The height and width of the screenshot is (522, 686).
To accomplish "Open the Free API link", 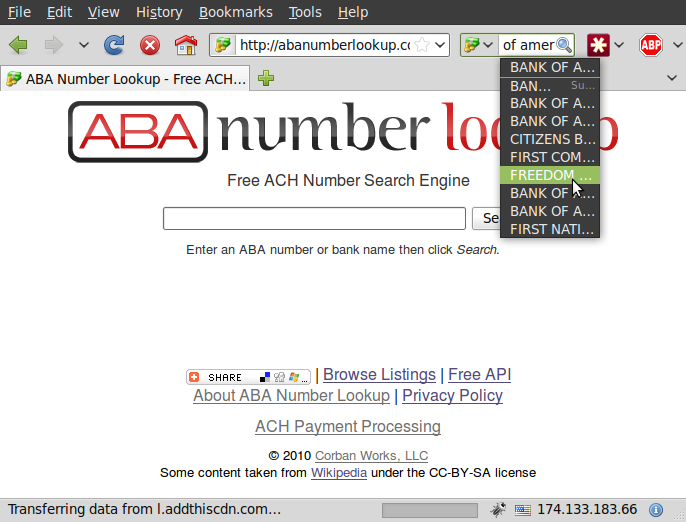I will [480, 375].
